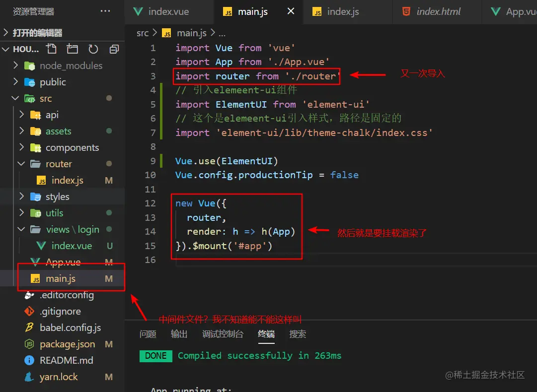
Task: Click the './router' import path string
Action: [x=312, y=76]
